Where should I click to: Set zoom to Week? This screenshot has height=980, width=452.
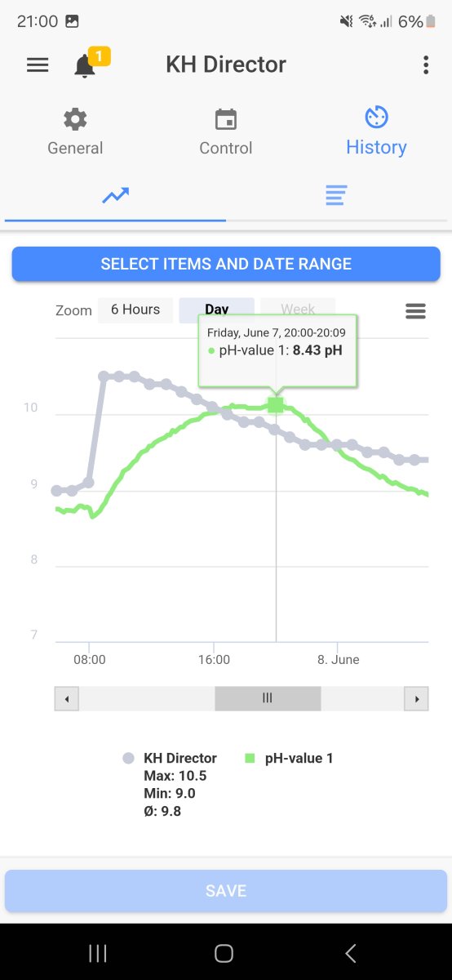pyautogui.click(x=298, y=310)
